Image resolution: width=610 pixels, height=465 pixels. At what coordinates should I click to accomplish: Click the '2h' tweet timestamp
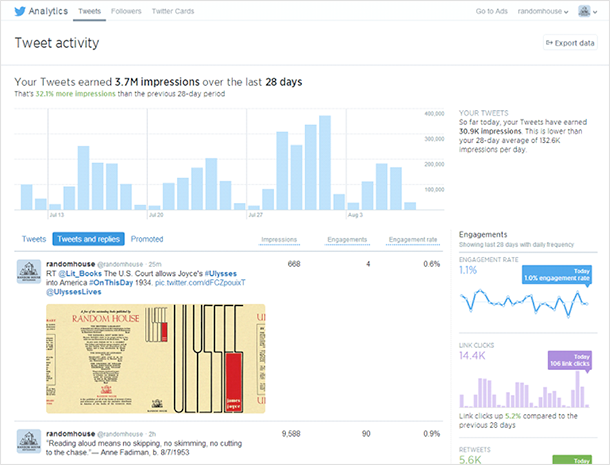152,434
